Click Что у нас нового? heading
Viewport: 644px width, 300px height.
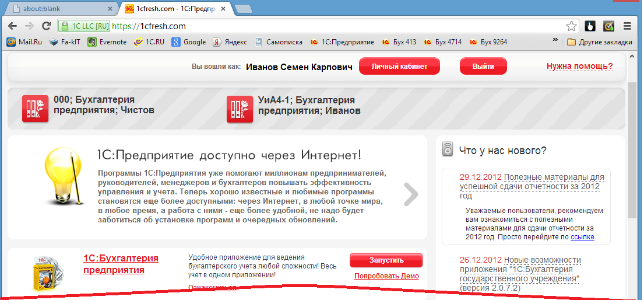(x=503, y=150)
